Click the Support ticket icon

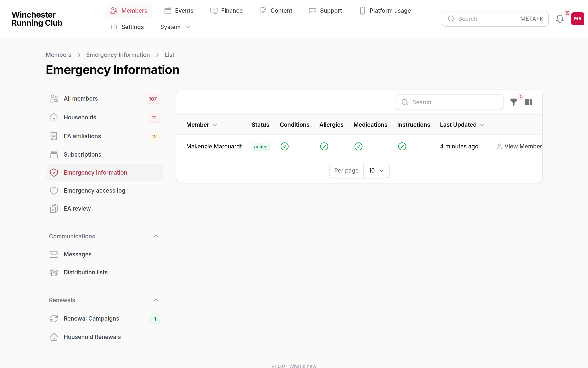pos(313,11)
